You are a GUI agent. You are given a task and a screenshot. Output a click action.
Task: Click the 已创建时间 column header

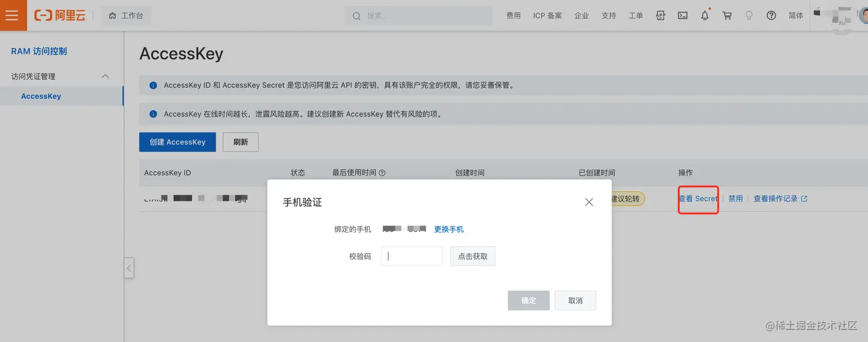click(597, 173)
